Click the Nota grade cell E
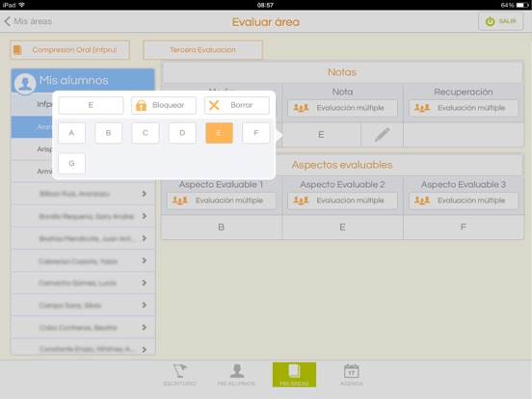This screenshot has height=399, width=532. 321,135
